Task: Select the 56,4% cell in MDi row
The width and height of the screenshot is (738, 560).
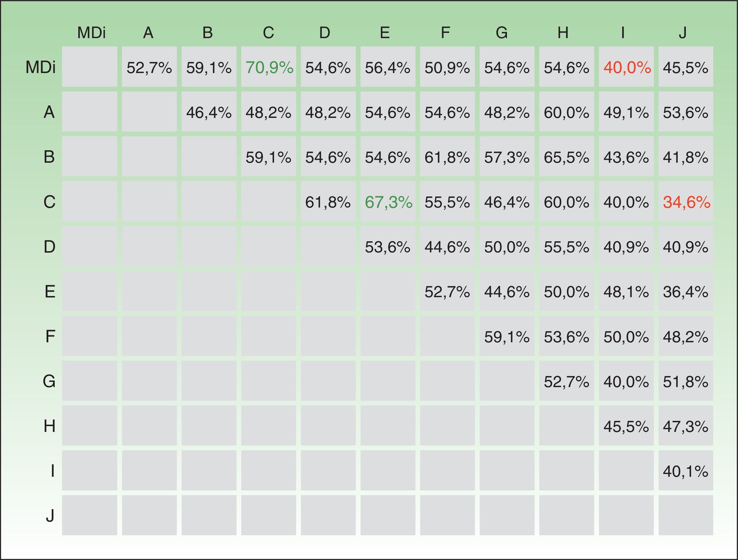Action: pyautogui.click(x=387, y=68)
